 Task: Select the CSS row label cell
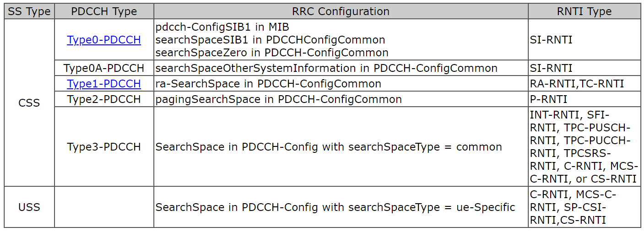point(29,103)
